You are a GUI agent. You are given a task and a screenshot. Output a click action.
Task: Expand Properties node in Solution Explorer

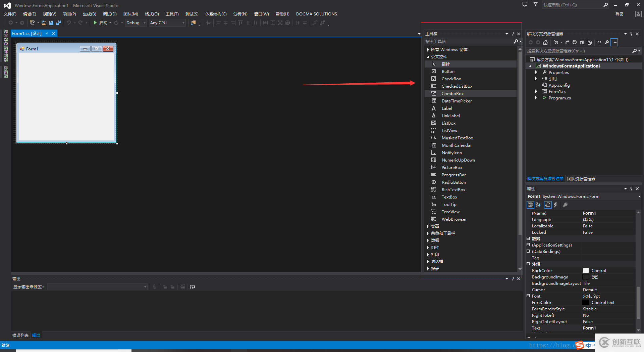pos(536,72)
